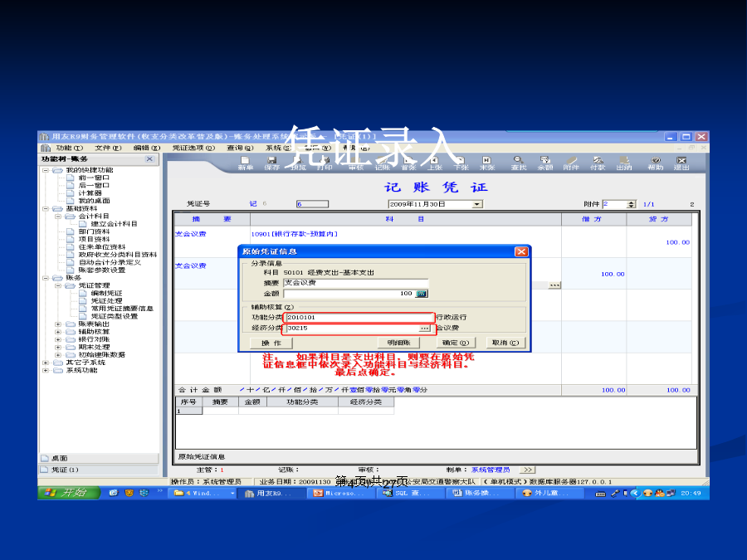Expand the 账表输出 tree node
The width and height of the screenshot is (747, 560).
(58, 324)
